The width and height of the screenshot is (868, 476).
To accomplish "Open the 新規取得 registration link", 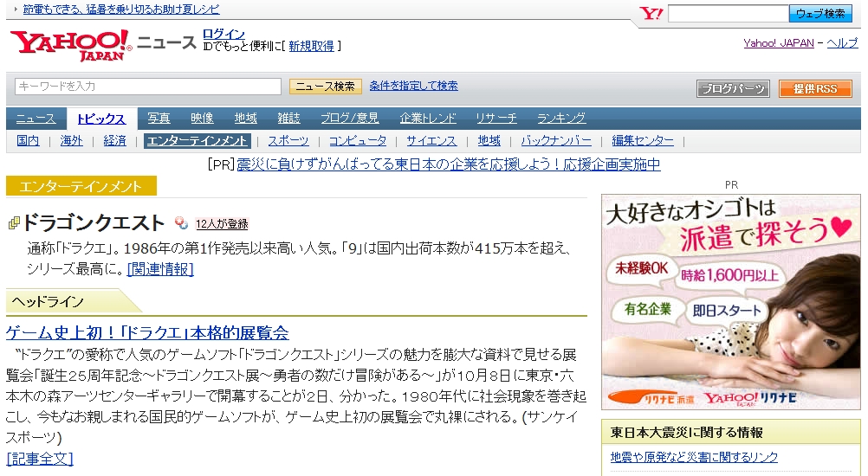I will coord(311,47).
